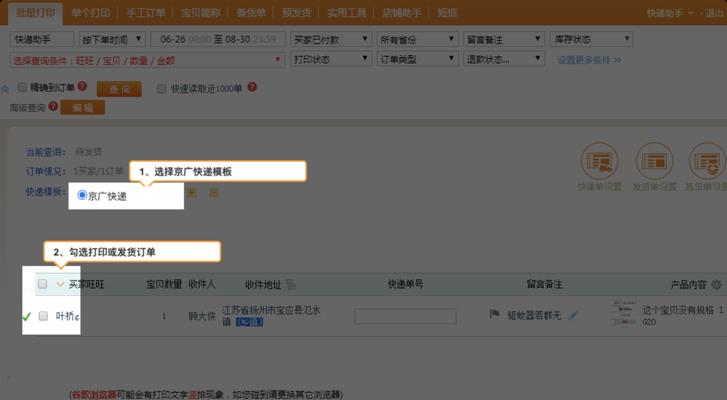Click the pencil edit icon for the remark
The width and height of the screenshot is (727, 400).
pos(574,315)
